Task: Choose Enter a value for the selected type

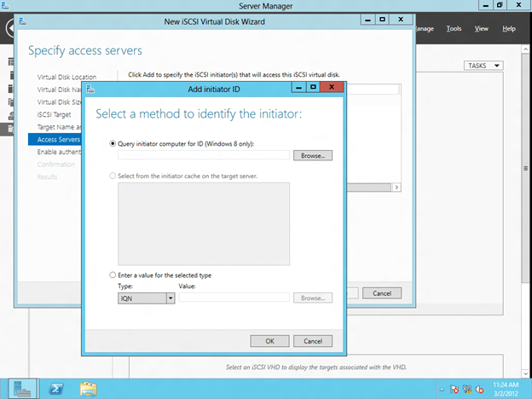Action: (113, 275)
